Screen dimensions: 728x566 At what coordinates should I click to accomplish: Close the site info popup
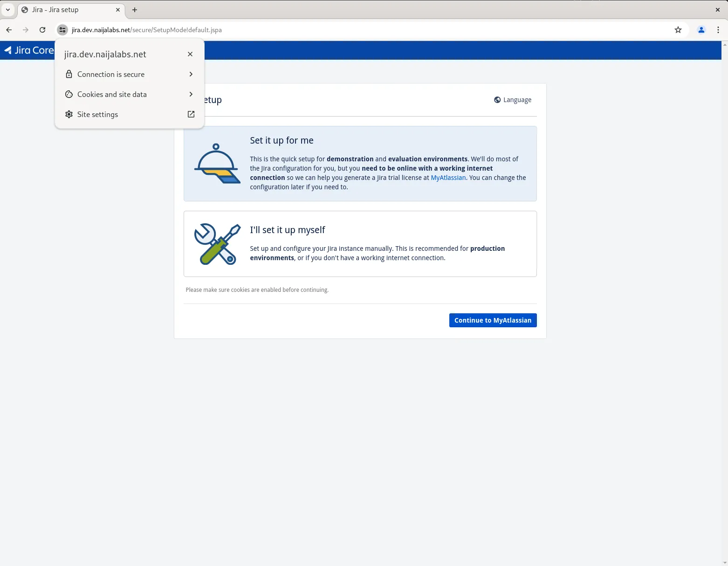pos(190,54)
